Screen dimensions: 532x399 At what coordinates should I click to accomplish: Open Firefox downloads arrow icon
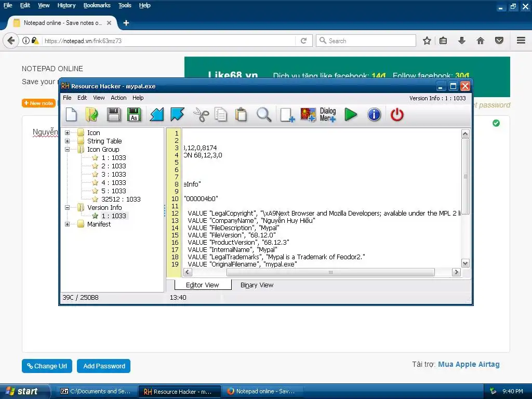[462, 41]
